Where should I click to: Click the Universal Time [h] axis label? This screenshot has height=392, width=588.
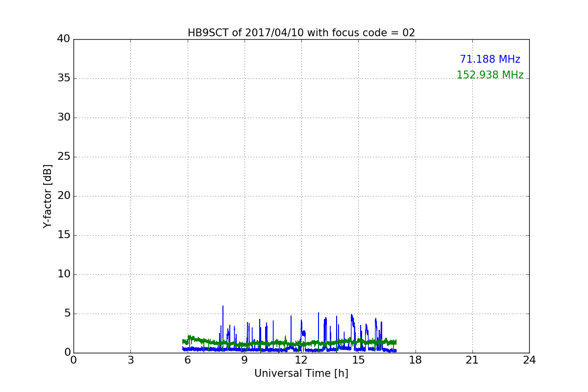(301, 373)
